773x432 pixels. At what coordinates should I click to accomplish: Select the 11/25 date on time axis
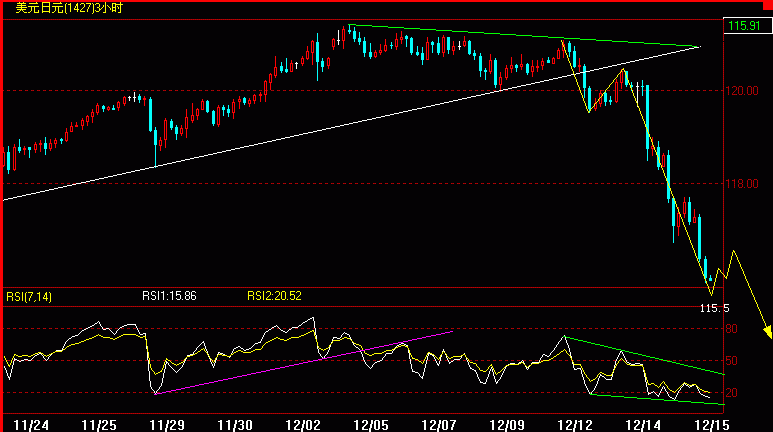[99, 425]
